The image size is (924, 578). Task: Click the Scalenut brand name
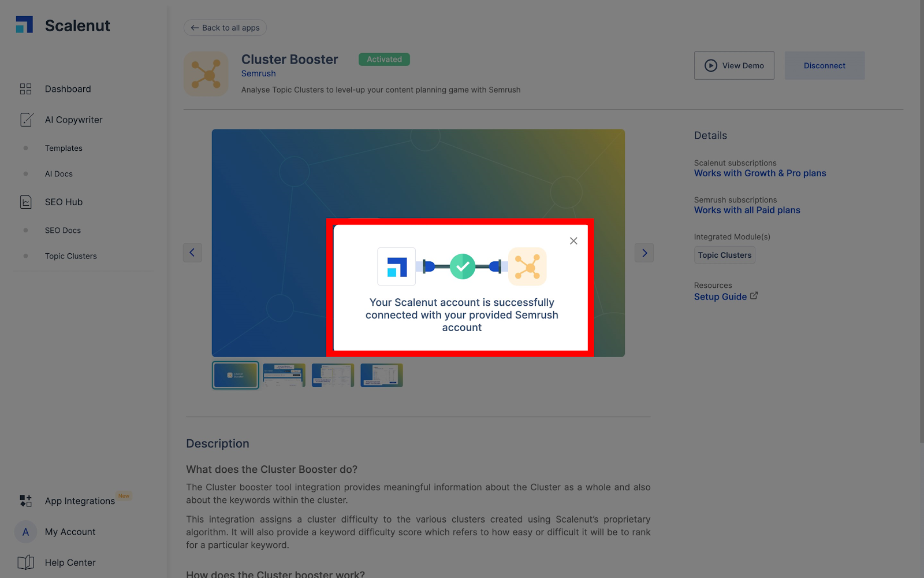(x=77, y=25)
